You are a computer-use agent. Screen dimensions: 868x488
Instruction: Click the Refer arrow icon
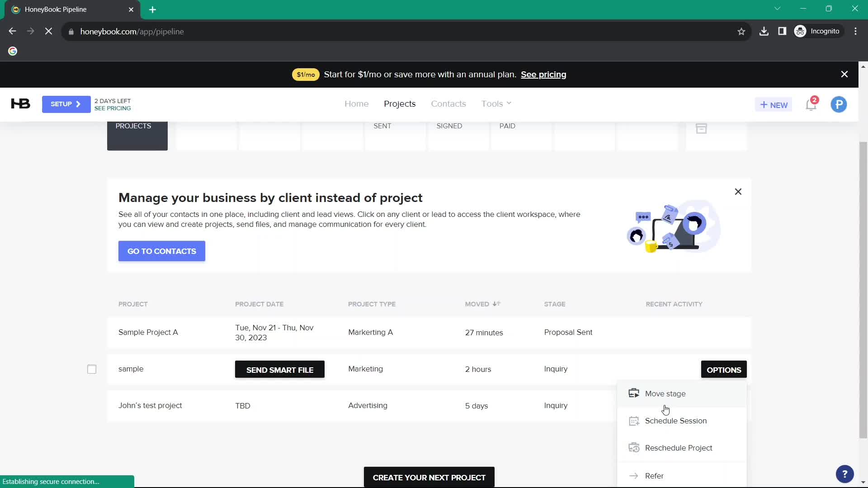[x=634, y=476]
